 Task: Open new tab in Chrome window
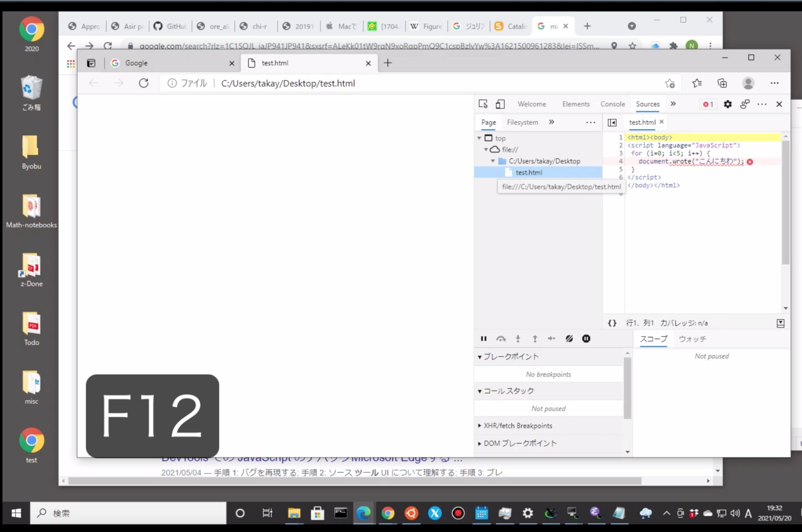point(587,26)
